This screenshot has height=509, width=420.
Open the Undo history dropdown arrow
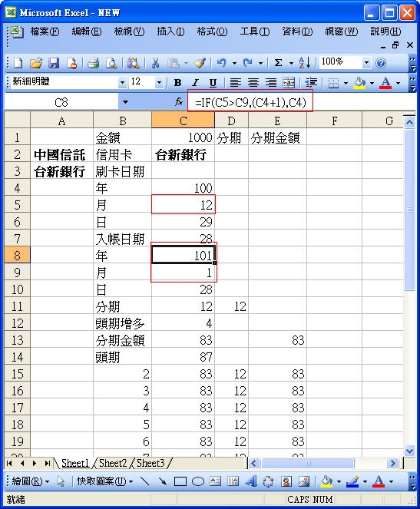coord(234,63)
